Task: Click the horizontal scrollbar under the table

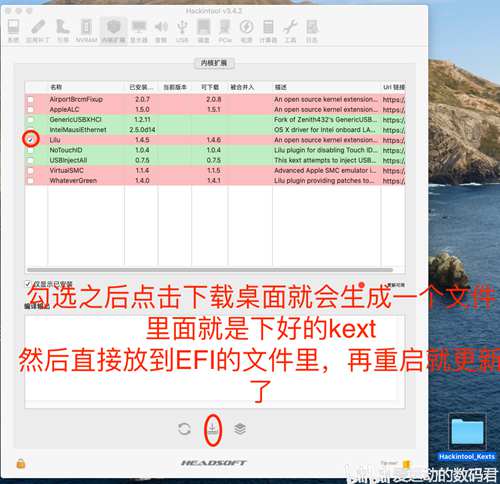Action: point(210,269)
